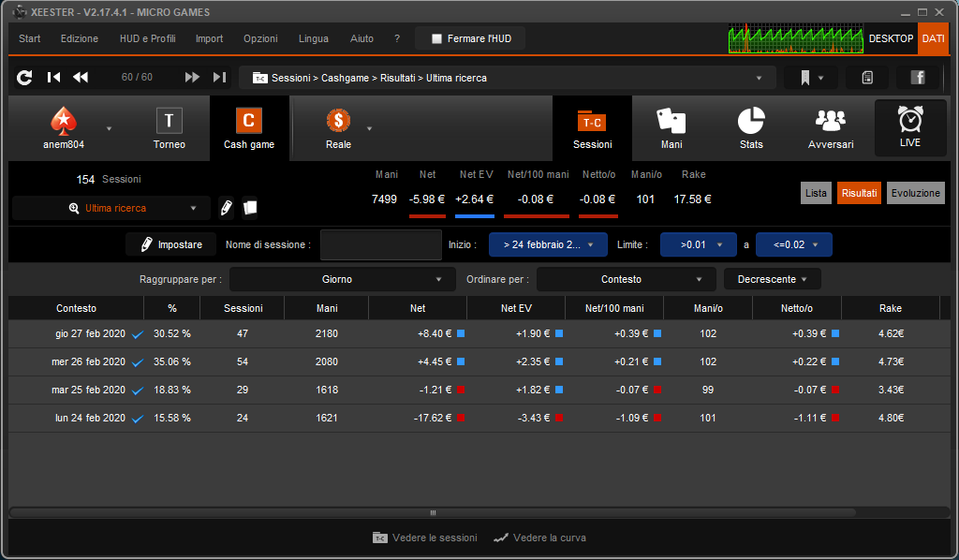Sort by the Net EV column header
The image size is (959, 560).
coord(516,308)
